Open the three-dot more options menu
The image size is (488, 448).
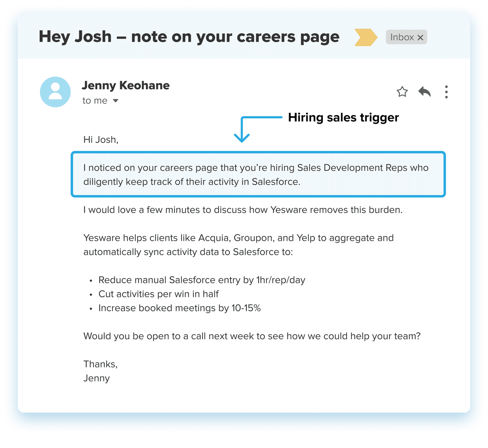[x=446, y=92]
